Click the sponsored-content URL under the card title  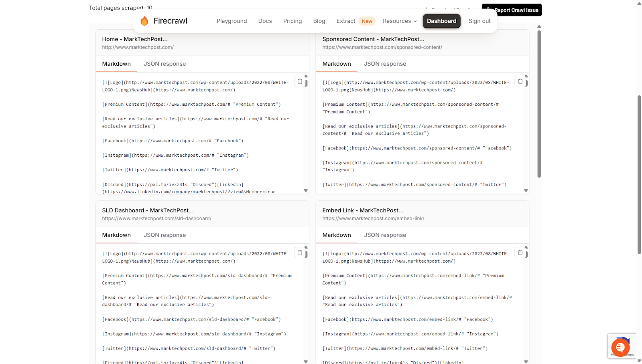(382, 47)
